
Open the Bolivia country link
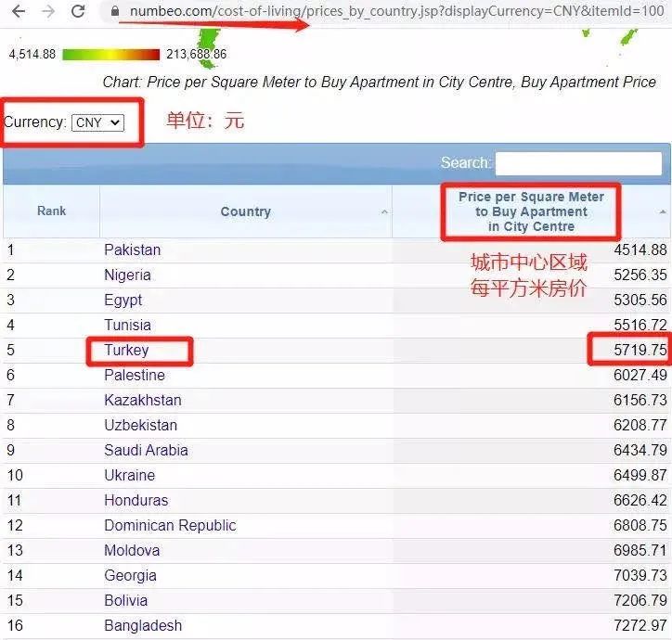coord(126,600)
